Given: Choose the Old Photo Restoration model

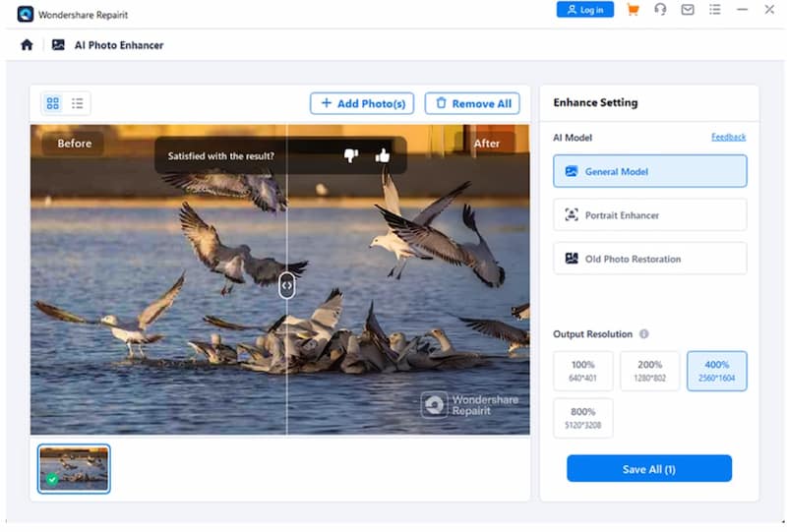Looking at the screenshot, I should [649, 259].
